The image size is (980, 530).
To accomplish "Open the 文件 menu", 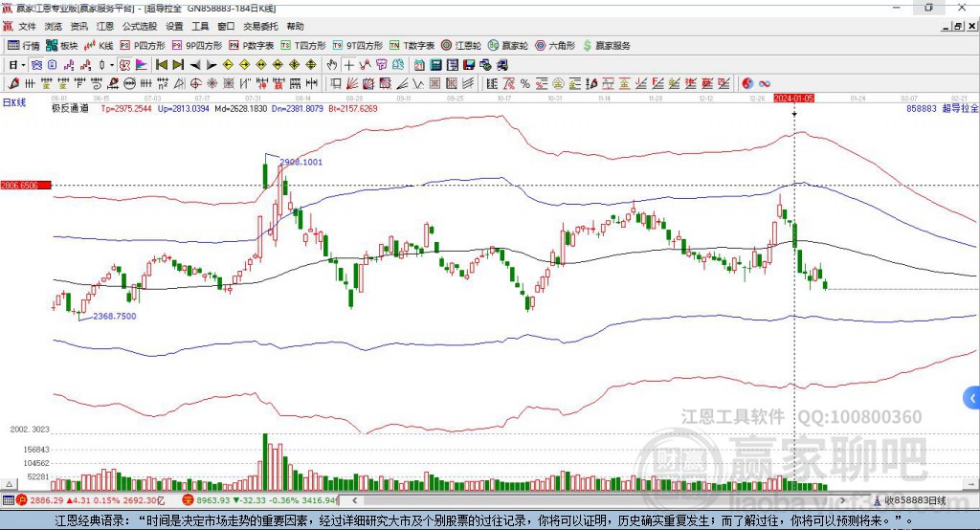I will click(x=28, y=26).
